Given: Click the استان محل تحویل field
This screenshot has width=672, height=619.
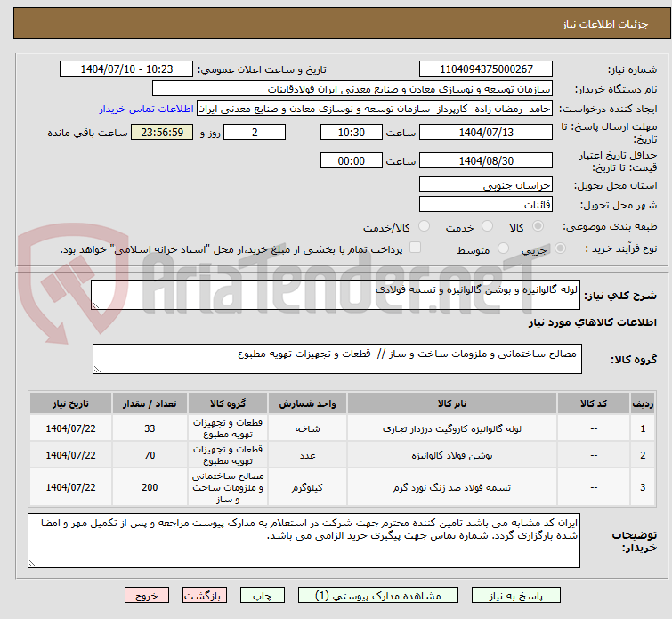Looking at the screenshot, I should pos(486,185).
